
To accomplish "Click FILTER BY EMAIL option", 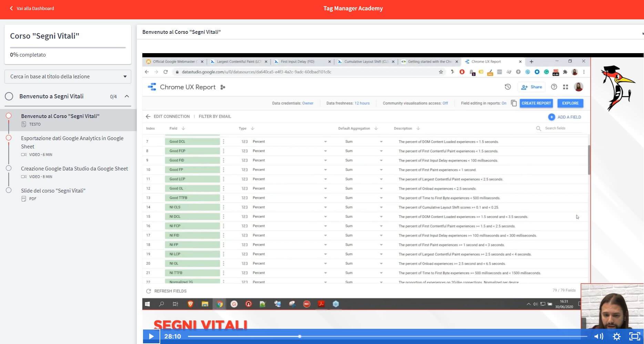I will 215,117.
